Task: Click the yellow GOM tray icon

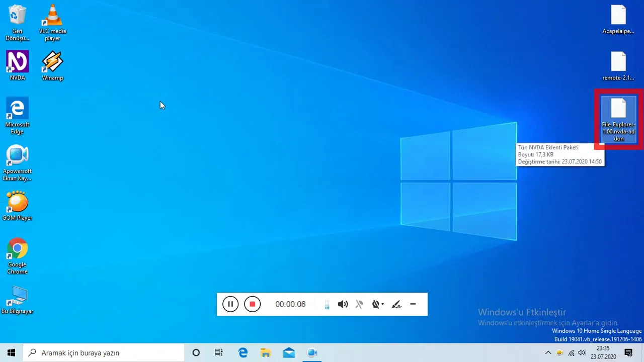Action: point(559,352)
